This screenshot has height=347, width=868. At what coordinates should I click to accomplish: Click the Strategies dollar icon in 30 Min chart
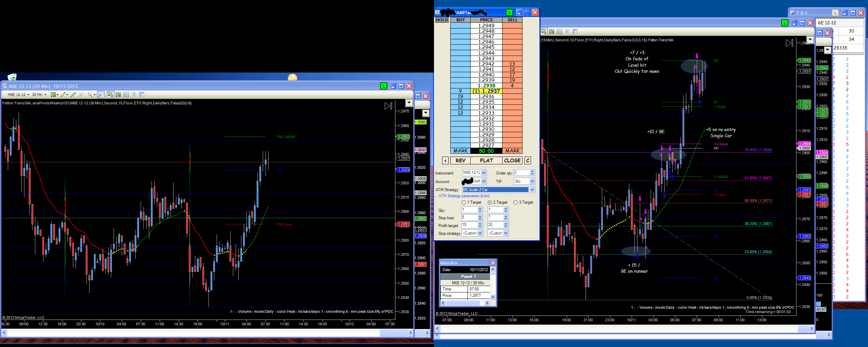tap(134, 95)
